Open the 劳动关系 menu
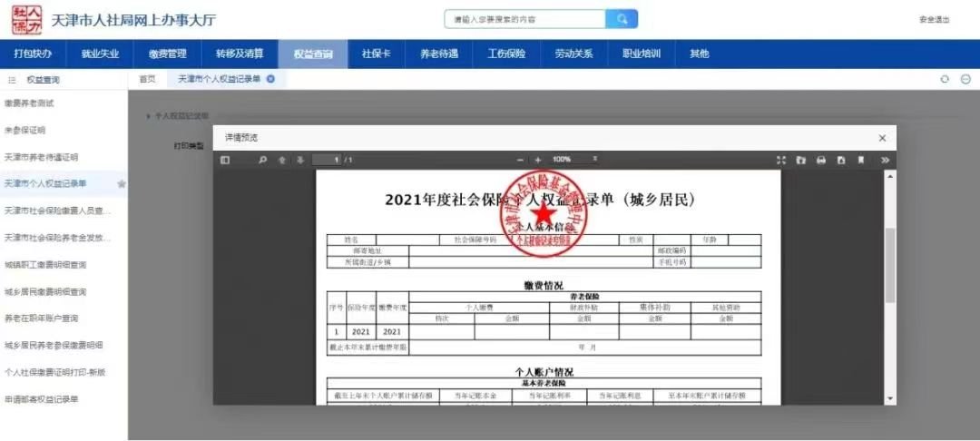980x441 pixels. click(573, 54)
